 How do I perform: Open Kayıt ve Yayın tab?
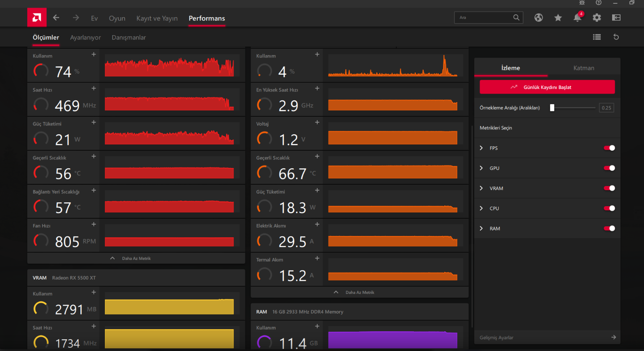(157, 18)
